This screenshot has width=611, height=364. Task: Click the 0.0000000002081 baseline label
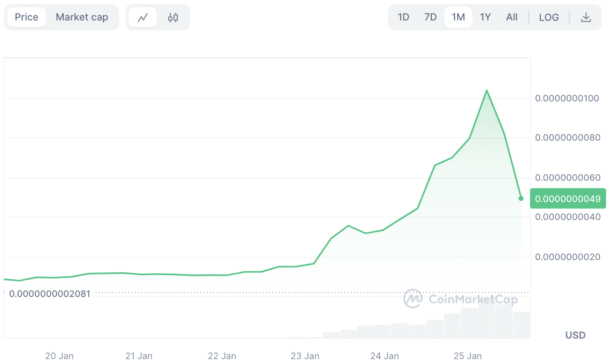coord(50,294)
